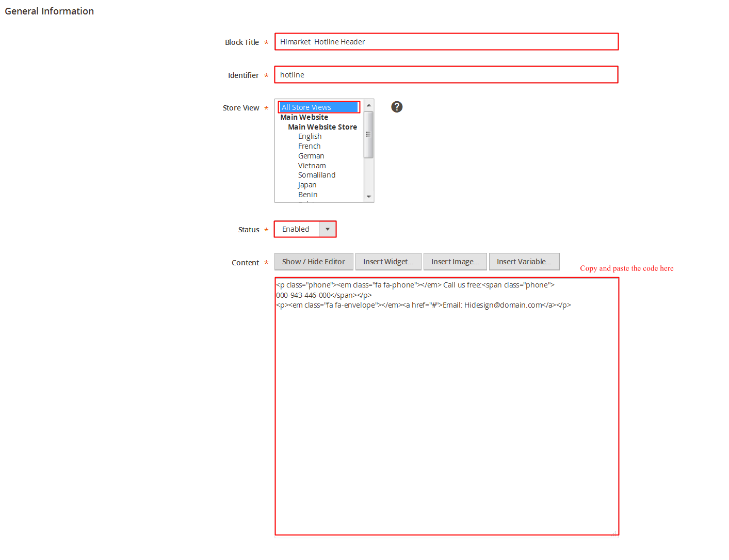Click the Insert Image button

(455, 262)
